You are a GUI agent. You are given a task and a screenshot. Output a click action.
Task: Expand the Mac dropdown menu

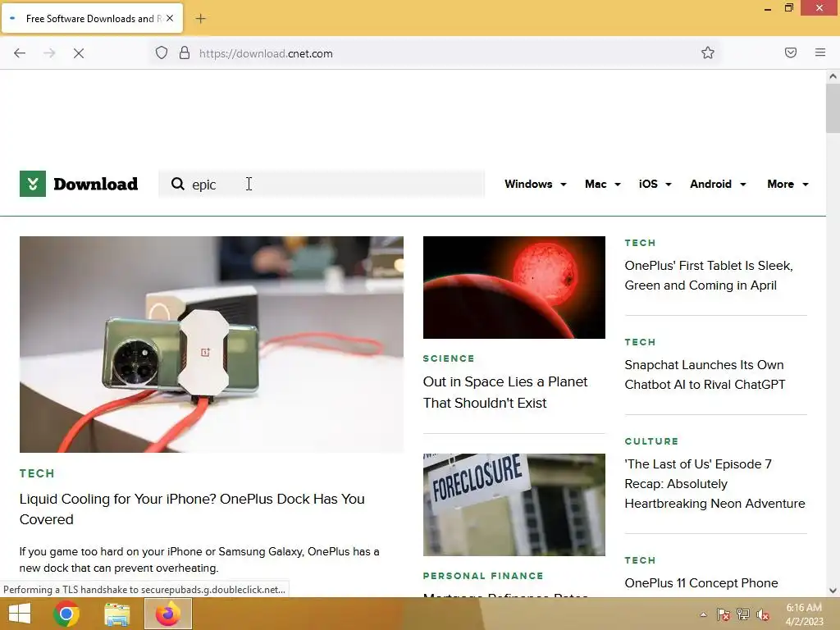(x=603, y=184)
